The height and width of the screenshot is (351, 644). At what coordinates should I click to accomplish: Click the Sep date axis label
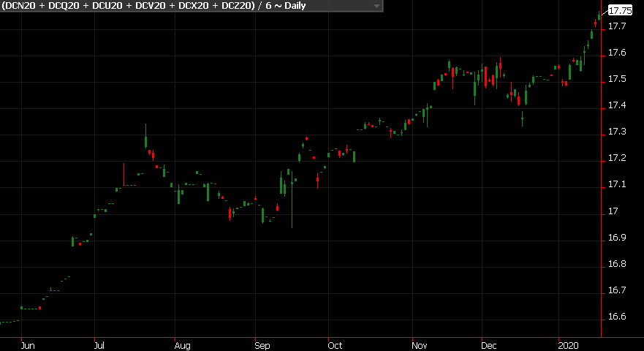tap(262, 346)
